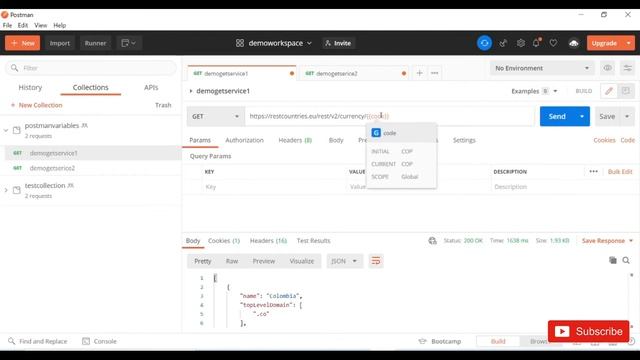
Task: Open the Help menu
Action: (x=60, y=25)
